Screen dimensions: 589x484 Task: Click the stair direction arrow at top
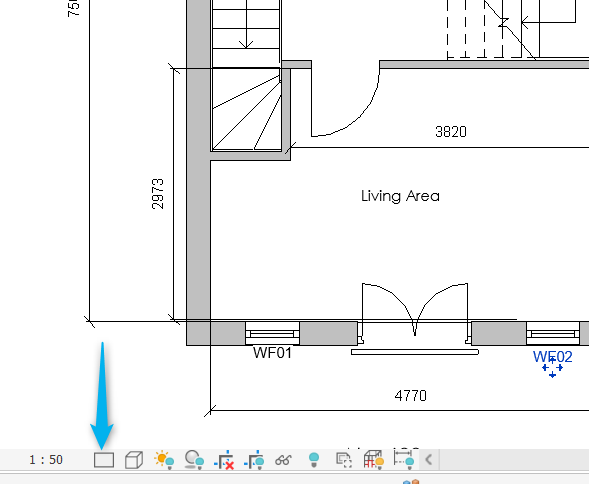[246, 24]
